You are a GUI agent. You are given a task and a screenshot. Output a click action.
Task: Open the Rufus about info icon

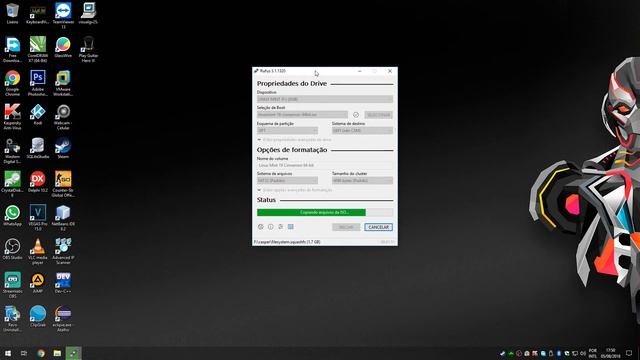pyautogui.click(x=271, y=227)
